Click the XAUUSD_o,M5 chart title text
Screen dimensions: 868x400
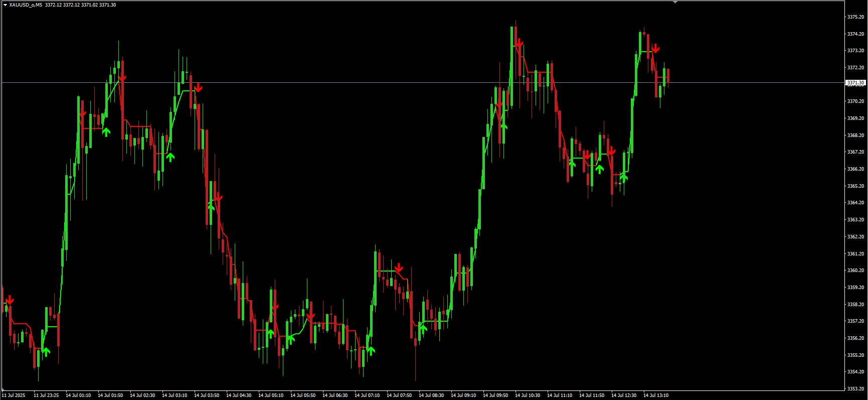(x=26, y=5)
